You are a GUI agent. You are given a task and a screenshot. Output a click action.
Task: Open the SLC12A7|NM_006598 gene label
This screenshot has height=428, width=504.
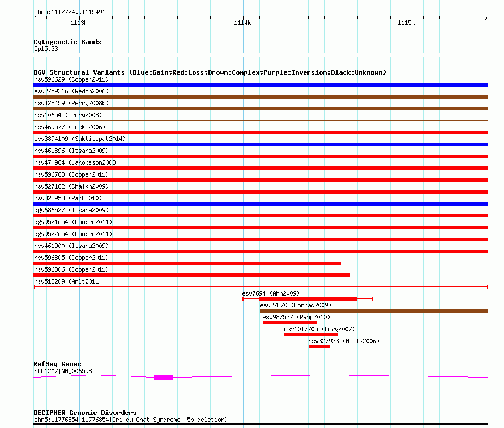[x=63, y=371]
